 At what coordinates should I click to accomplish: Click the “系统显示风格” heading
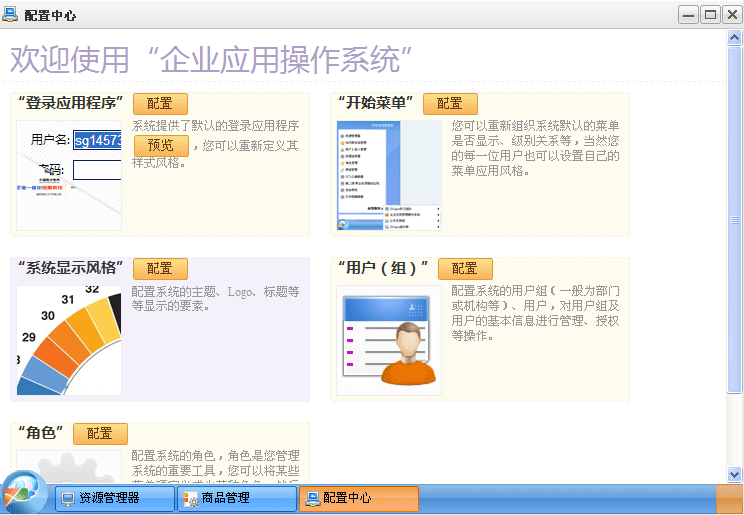[70, 268]
